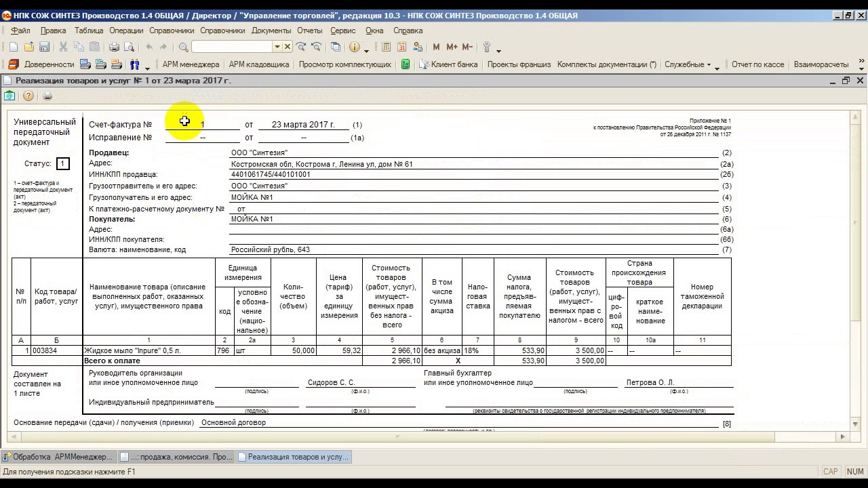Click the binoculars icon in second toolbar
This screenshot has height=488, width=868.
(134, 64)
